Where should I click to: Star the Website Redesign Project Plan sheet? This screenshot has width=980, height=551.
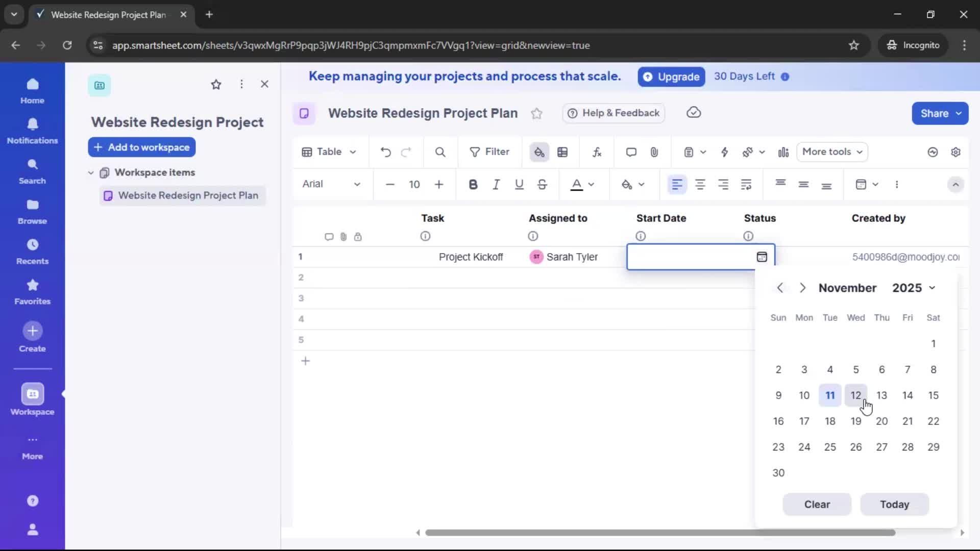[x=536, y=113]
